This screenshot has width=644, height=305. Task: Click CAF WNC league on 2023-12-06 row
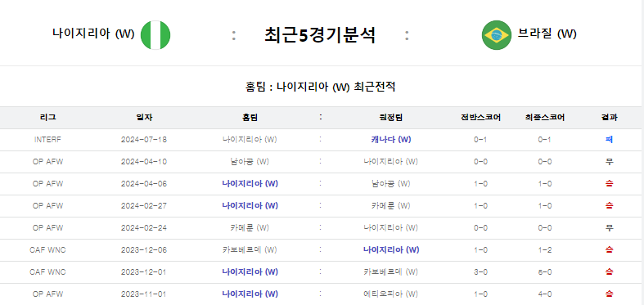47,250
